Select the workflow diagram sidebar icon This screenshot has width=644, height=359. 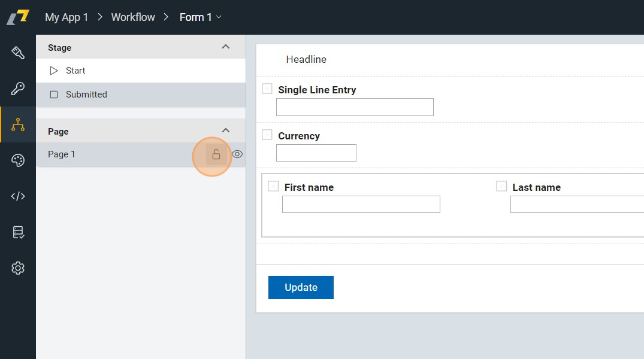pyautogui.click(x=18, y=124)
